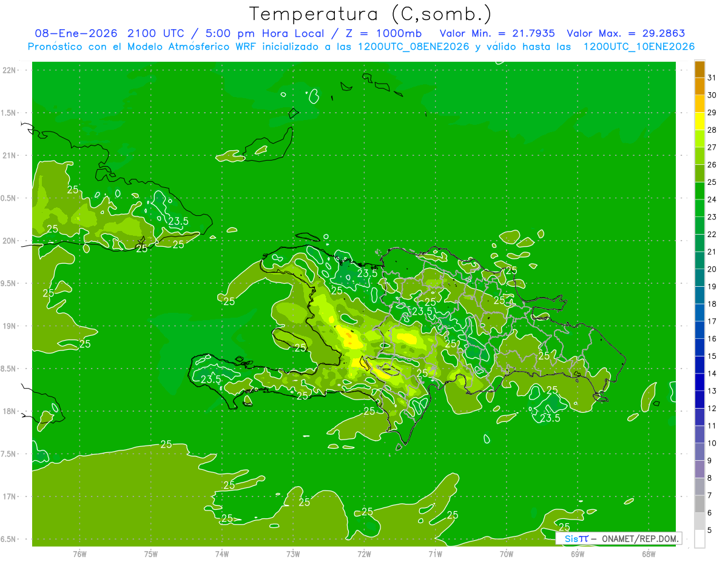Click the colorbar label 5

coord(710,530)
